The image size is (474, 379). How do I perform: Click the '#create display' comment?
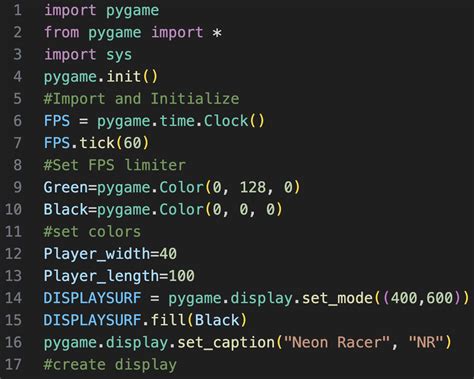tap(110, 365)
